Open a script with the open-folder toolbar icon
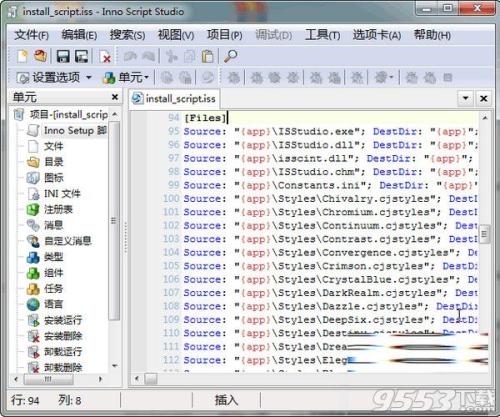Screen dimensions: 500x417 (41, 56)
